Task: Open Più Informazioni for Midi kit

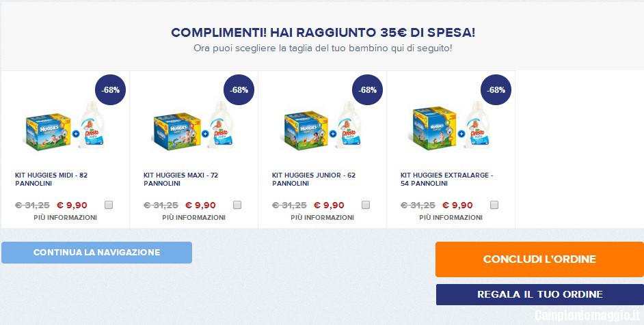Action: pos(65,218)
